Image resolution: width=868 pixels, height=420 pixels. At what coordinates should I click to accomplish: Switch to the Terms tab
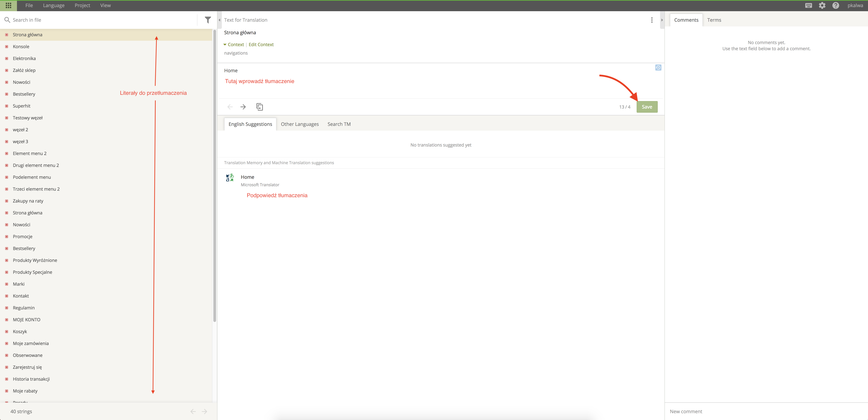714,20
